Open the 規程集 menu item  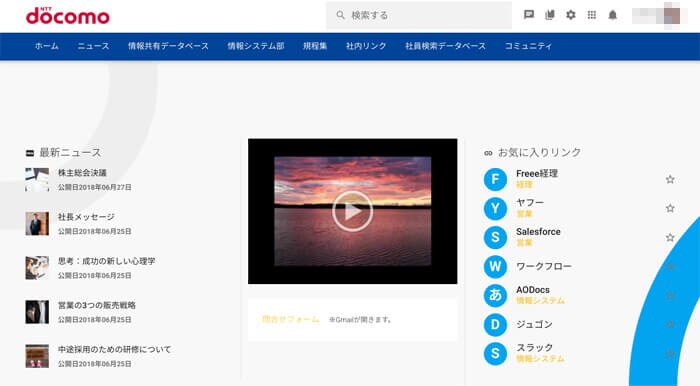point(315,46)
